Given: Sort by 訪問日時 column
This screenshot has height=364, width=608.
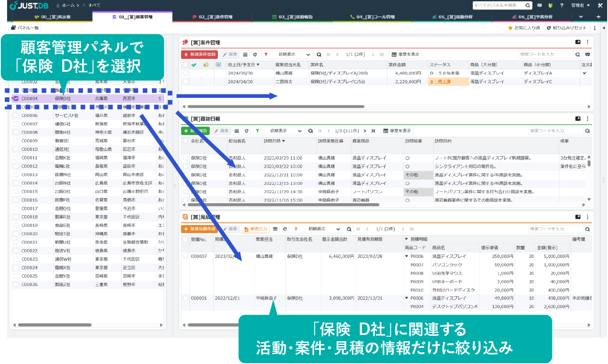Looking at the screenshot, I should point(274,141).
